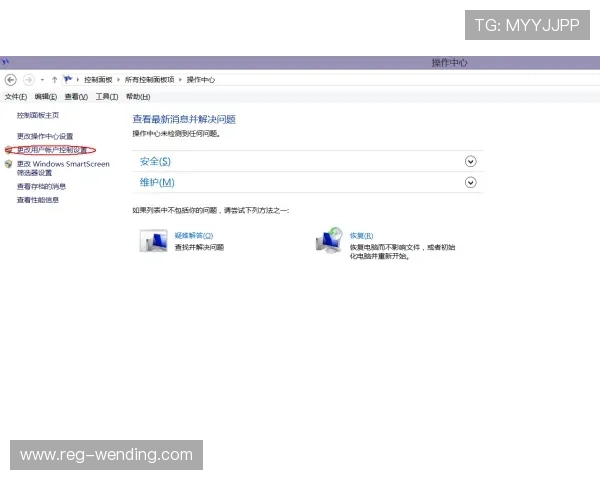Image resolution: width=600 pixels, height=480 pixels.
Task: Click the 所有控制面板项 breadcrumb
Action: click(149, 80)
